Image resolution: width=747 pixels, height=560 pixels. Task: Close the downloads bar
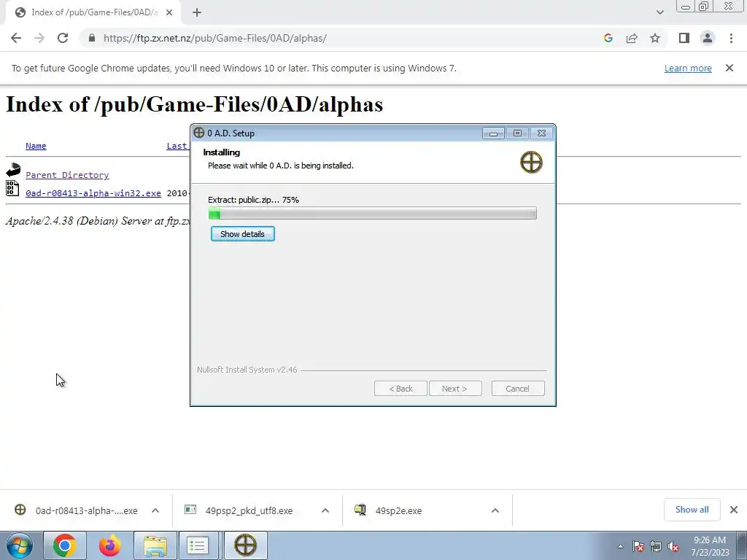(x=734, y=510)
